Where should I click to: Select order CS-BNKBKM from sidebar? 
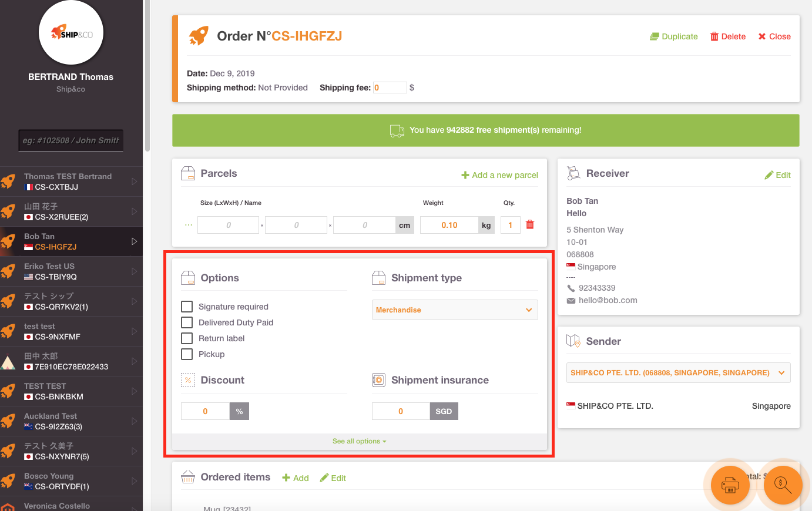(71, 391)
